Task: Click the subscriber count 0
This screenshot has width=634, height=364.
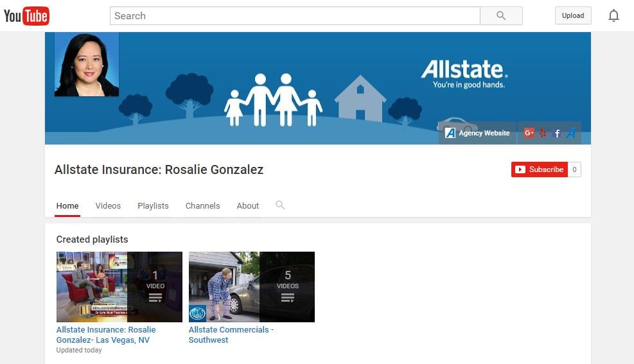Action: (574, 169)
